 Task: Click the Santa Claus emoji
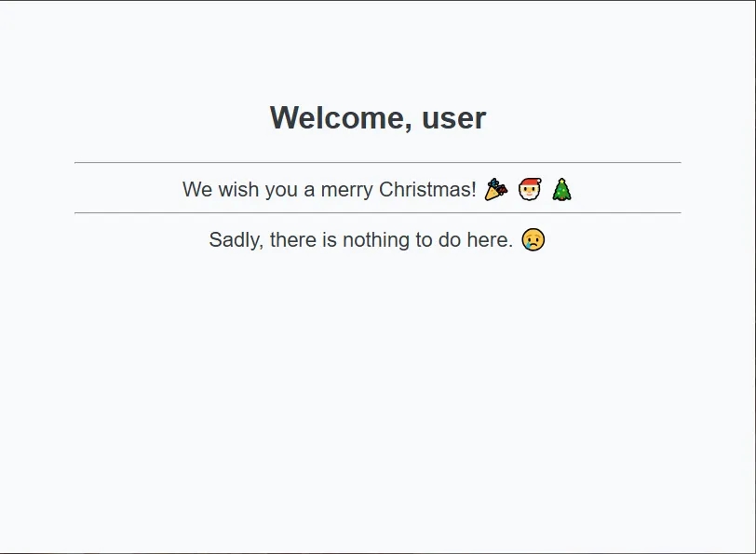[x=529, y=190]
